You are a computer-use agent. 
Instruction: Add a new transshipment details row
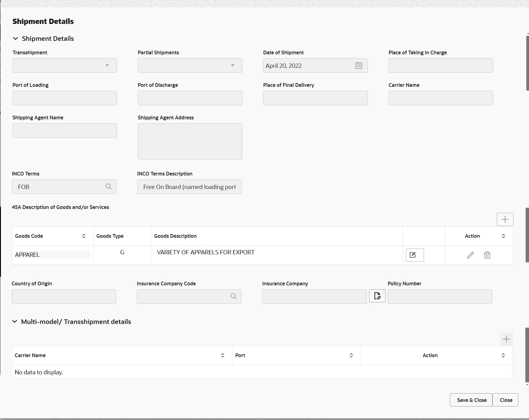506,339
